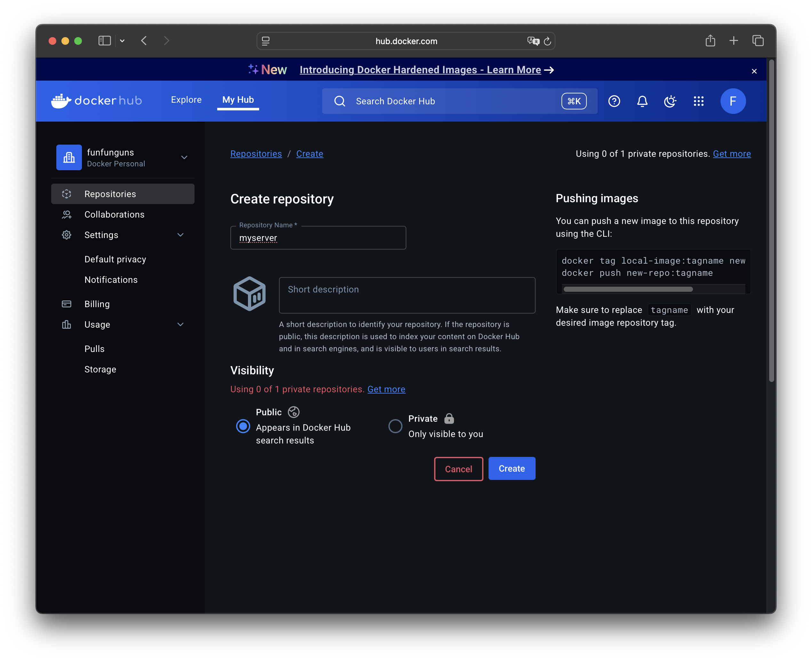
Task: Open the Pulls usage item
Action: tap(94, 349)
